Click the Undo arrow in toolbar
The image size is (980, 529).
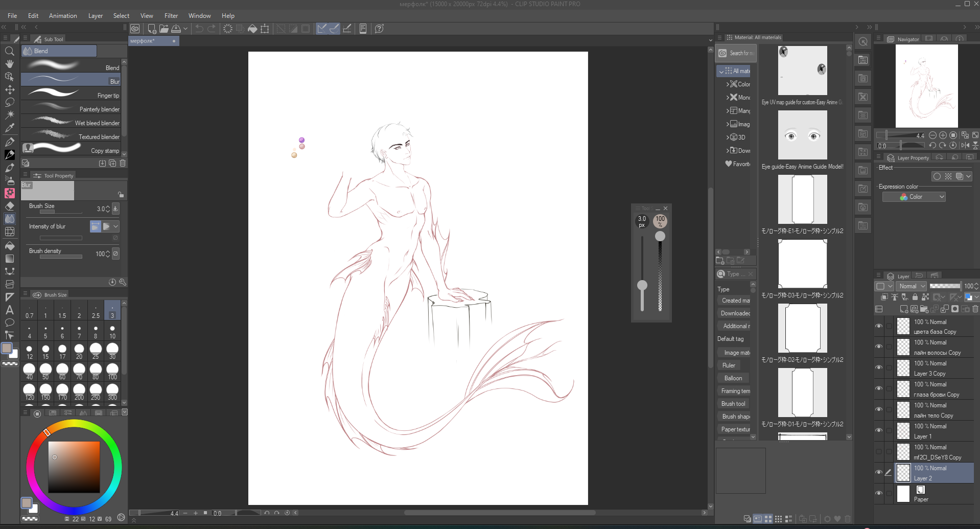[199, 29]
